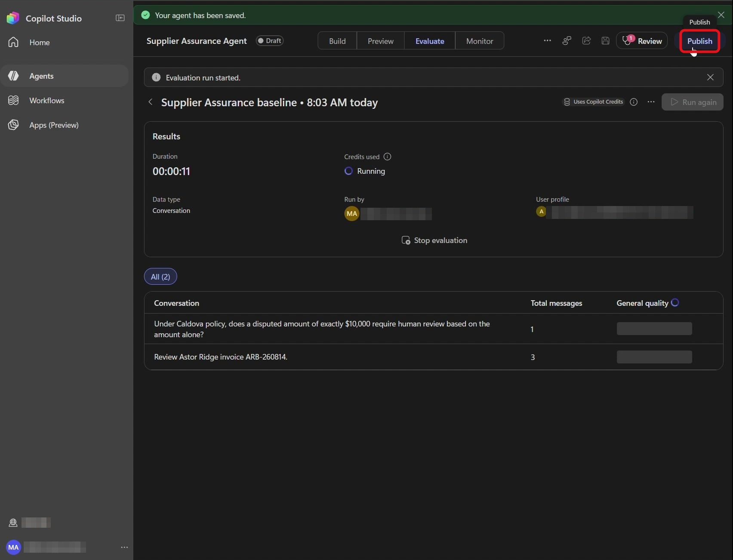Image resolution: width=733 pixels, height=560 pixels.
Task: Open the Review panel
Action: (x=642, y=41)
